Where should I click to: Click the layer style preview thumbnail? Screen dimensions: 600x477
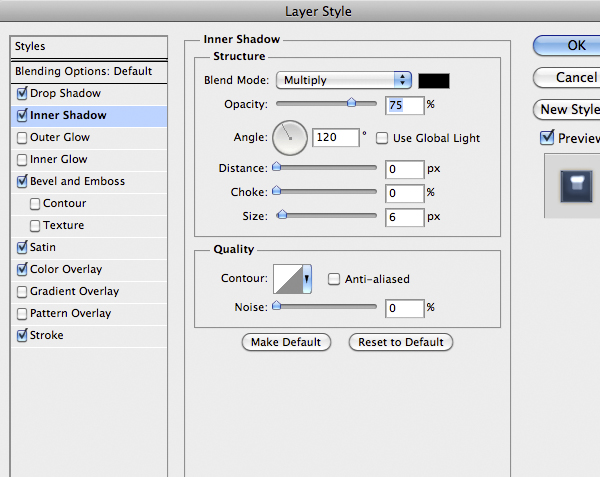(573, 185)
